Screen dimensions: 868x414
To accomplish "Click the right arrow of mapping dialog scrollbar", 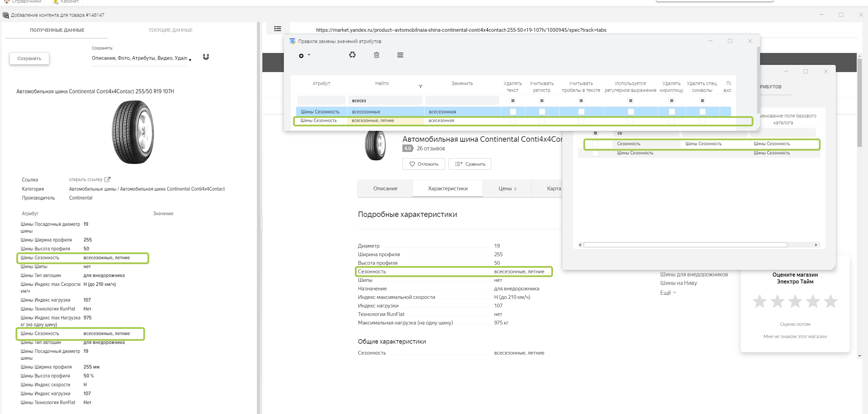I will click(816, 245).
